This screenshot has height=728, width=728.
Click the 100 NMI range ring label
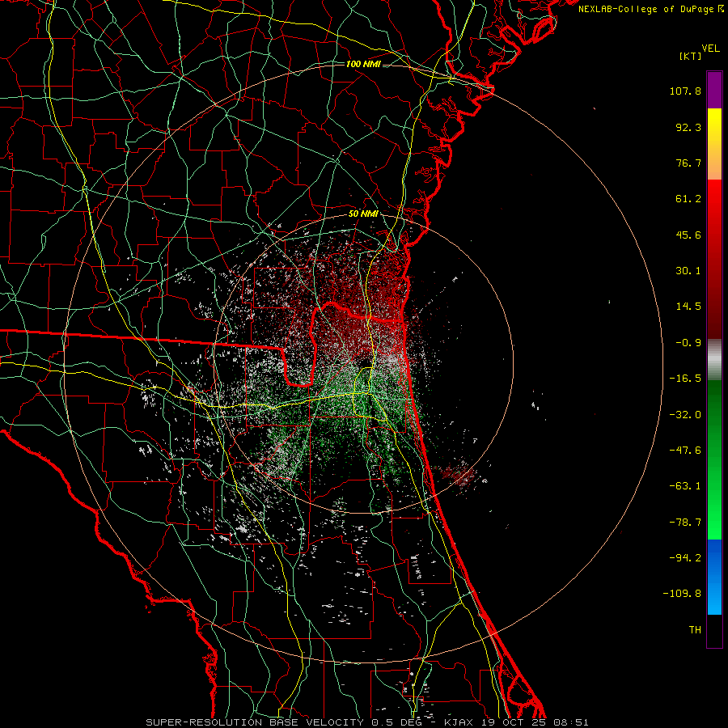pos(363,64)
